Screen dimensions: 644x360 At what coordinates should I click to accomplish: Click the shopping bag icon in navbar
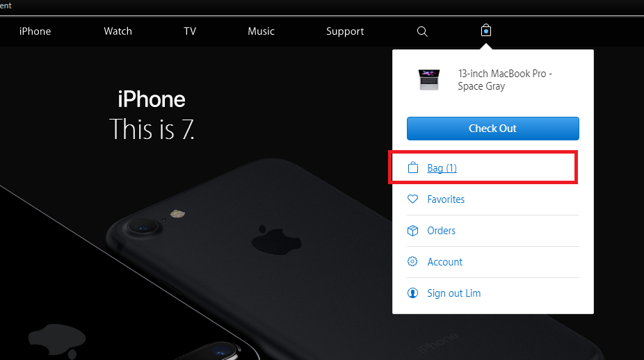tap(486, 31)
